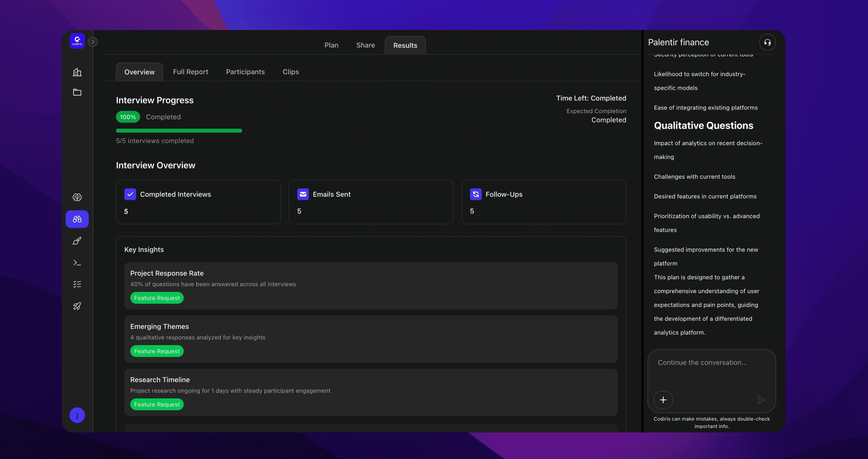This screenshot has width=868, height=459.
Task: Open the checklist tasks icon in sidebar
Action: pyautogui.click(x=77, y=284)
